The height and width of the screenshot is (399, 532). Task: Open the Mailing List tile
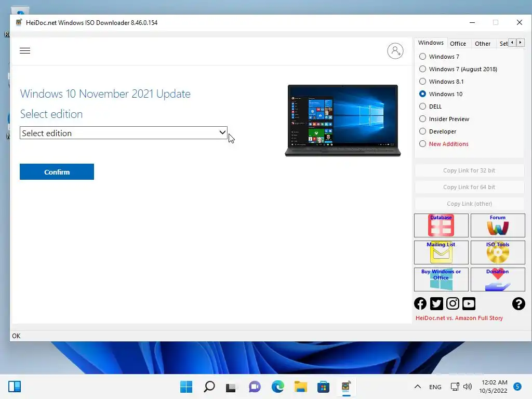(441, 252)
